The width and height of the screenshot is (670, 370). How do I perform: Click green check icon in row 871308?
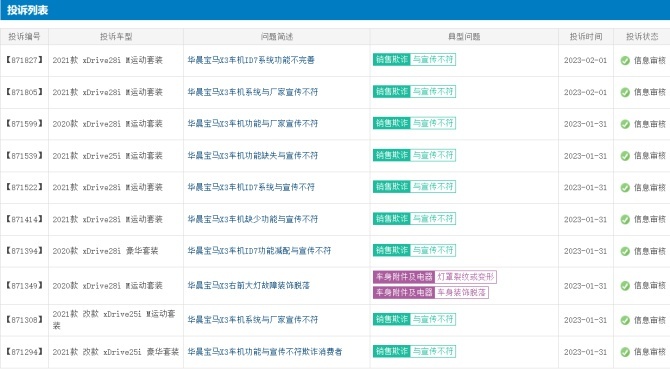[625, 320]
